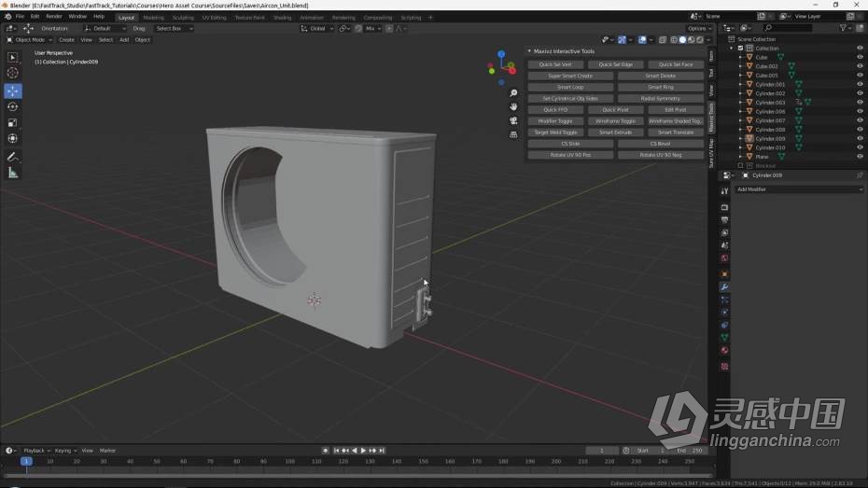The image size is (868, 488).
Task: Select Cylinder.007 in the outliner
Action: click(770, 120)
